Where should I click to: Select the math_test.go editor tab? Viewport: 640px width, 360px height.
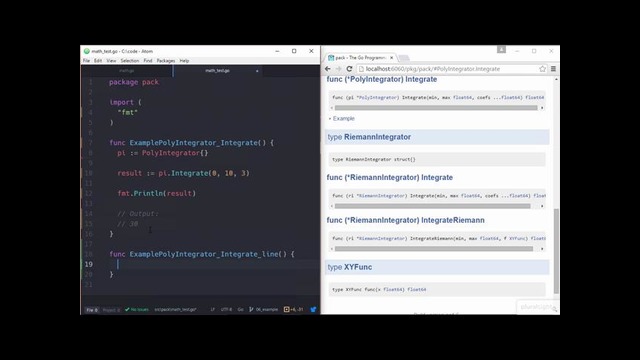click(x=217, y=71)
